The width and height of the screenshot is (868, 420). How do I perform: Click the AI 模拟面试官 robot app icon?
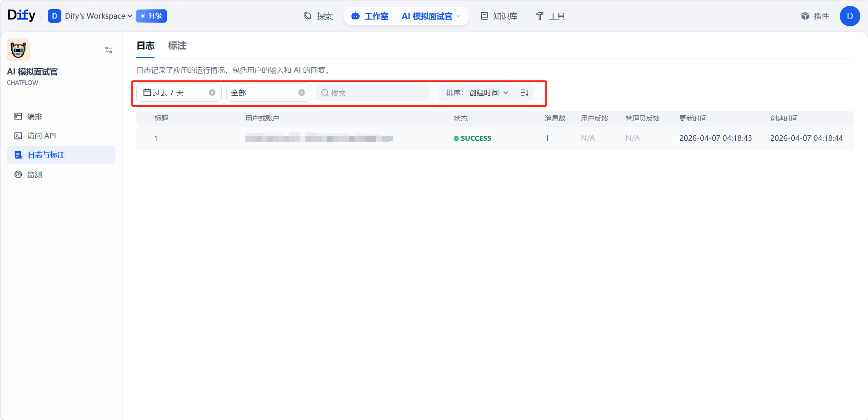(x=18, y=50)
